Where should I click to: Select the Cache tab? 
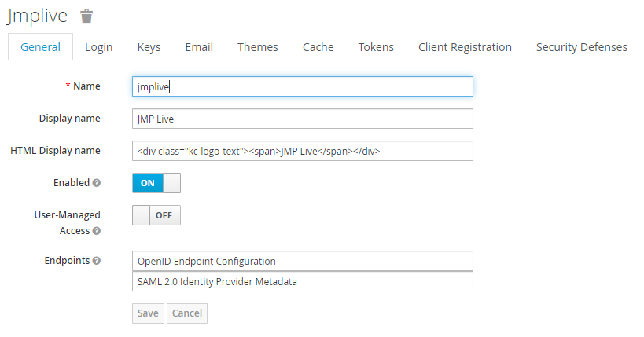pos(318,47)
